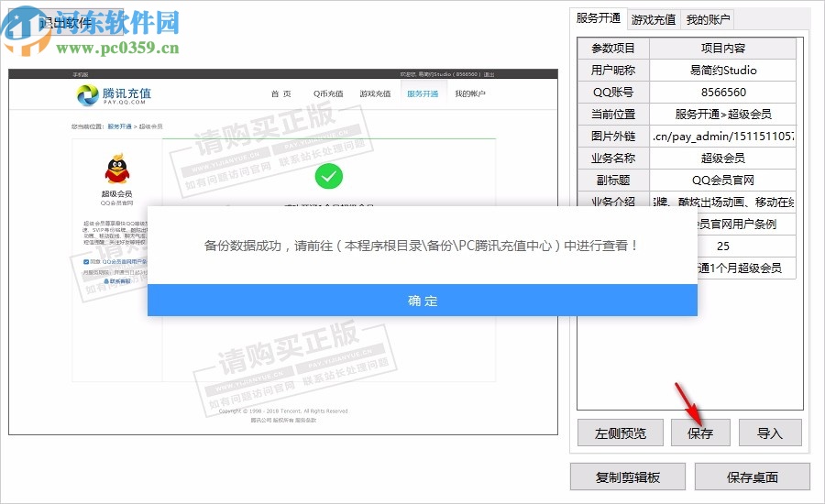Screen dimensions: 825x504
Task: Click the green success checkmark icon
Action: click(x=329, y=176)
